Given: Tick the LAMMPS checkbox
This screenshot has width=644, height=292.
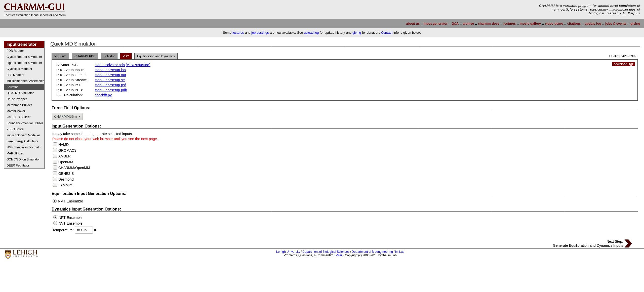Looking at the screenshot, I should tap(55, 185).
